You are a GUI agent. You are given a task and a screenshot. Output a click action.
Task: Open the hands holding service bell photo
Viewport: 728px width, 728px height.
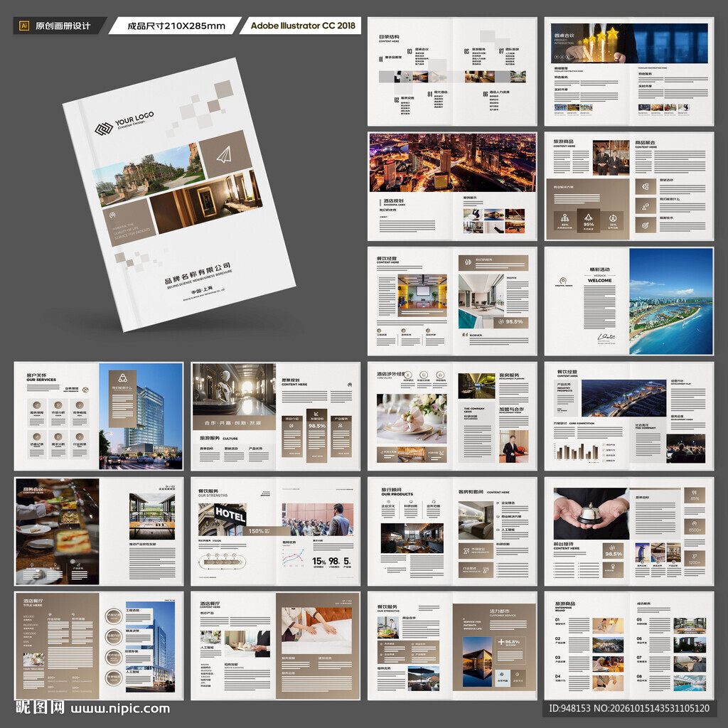pos(591,513)
